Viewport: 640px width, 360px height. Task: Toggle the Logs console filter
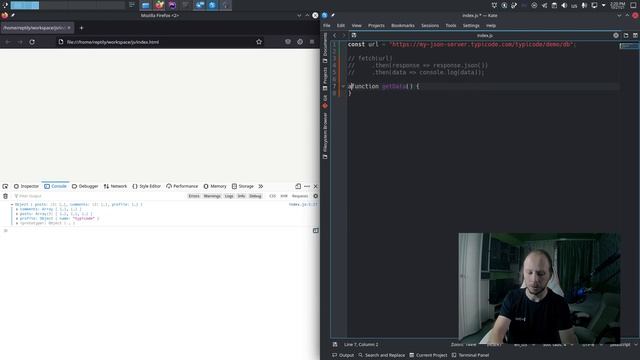click(229, 196)
